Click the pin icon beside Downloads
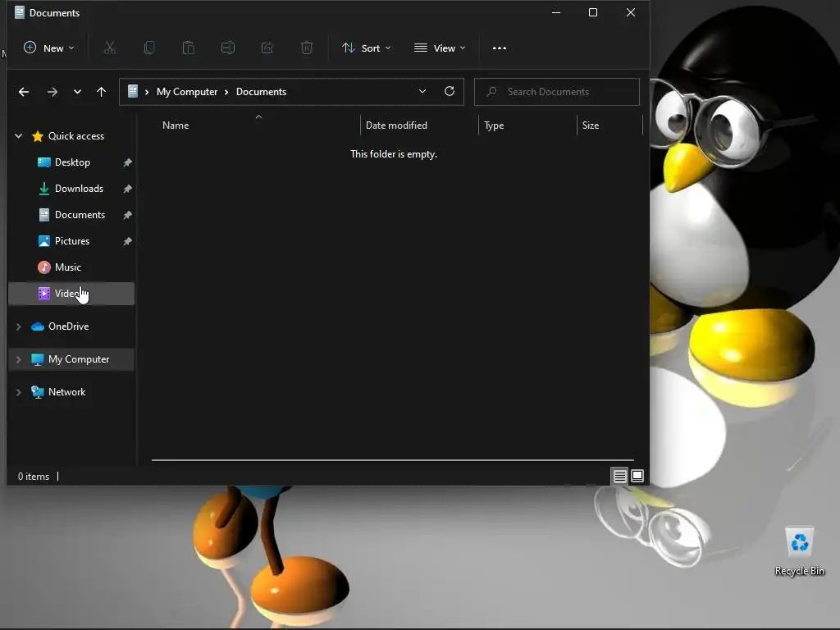 point(127,189)
